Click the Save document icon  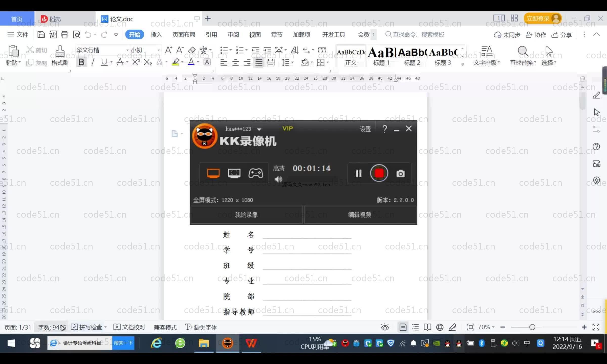click(x=41, y=35)
